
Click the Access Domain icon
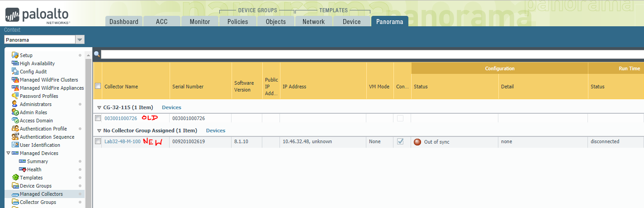pos(15,121)
